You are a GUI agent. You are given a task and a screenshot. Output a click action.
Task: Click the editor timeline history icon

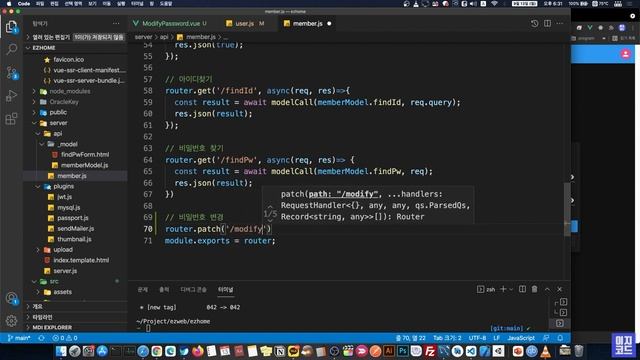[534, 23]
